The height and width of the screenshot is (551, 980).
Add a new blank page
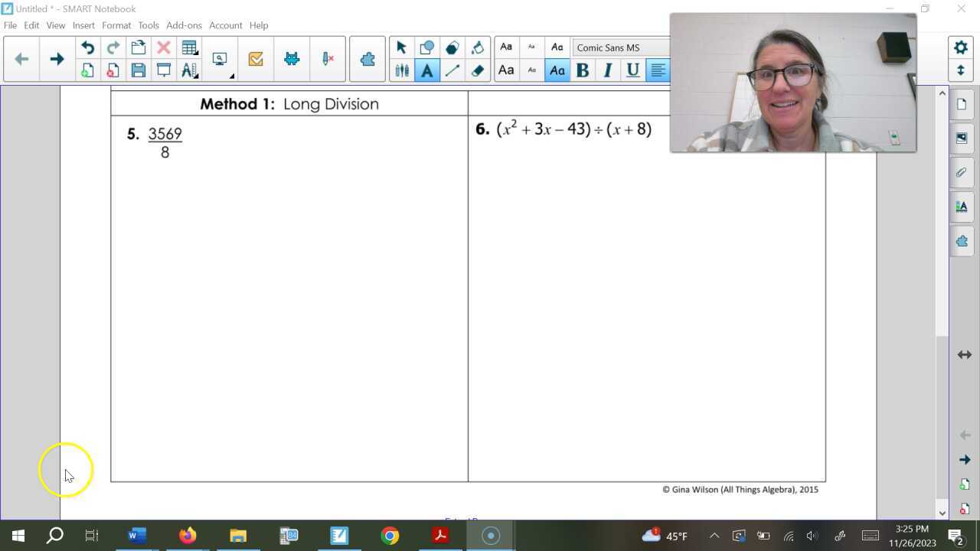click(x=87, y=70)
